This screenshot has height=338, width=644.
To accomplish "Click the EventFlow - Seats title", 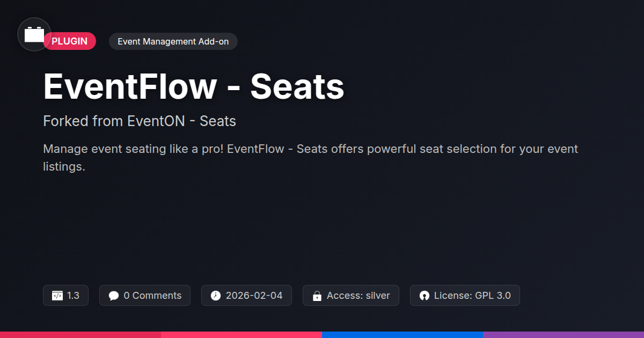I will tap(193, 87).
